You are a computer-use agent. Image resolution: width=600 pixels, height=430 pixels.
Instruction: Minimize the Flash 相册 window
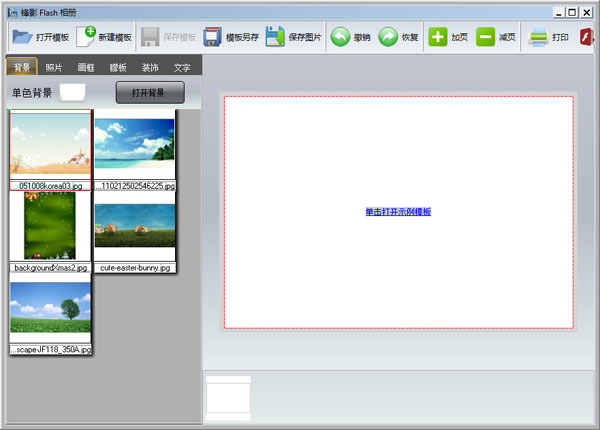pyautogui.click(x=559, y=13)
